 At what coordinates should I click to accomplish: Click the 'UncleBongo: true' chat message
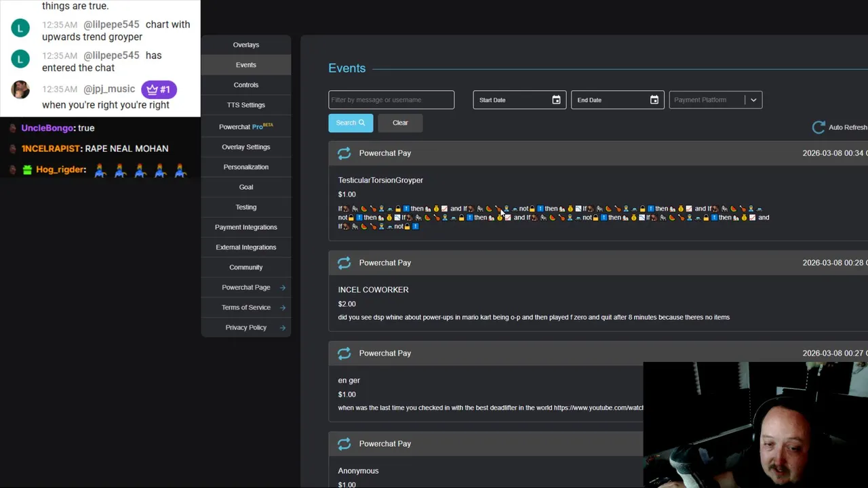click(58, 128)
